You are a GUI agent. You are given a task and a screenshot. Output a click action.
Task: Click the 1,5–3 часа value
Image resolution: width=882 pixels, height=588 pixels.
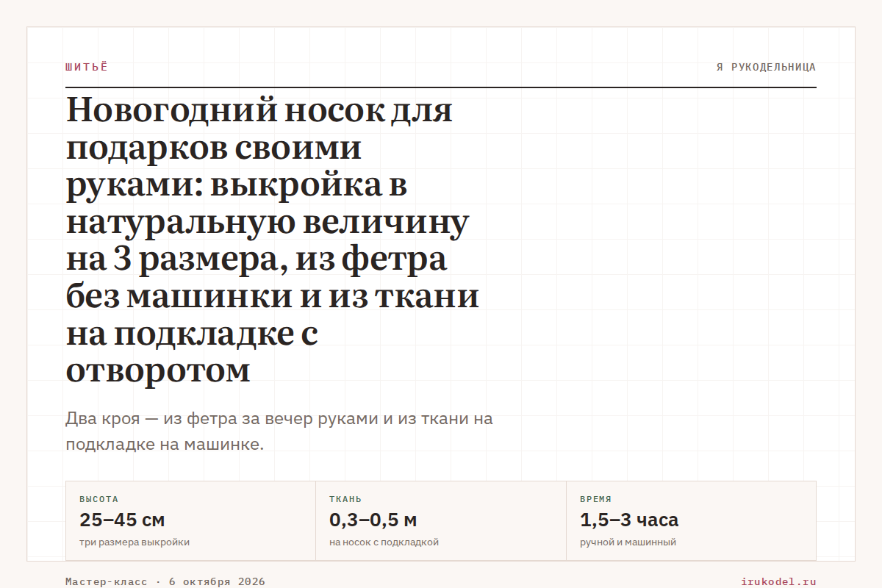coord(629,520)
